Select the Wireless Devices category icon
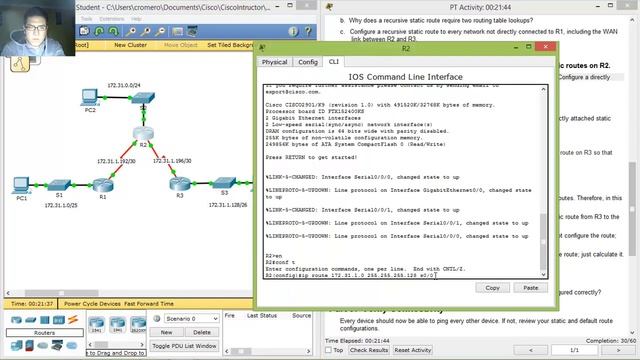This screenshot has height=360, width=640. tap(59, 320)
